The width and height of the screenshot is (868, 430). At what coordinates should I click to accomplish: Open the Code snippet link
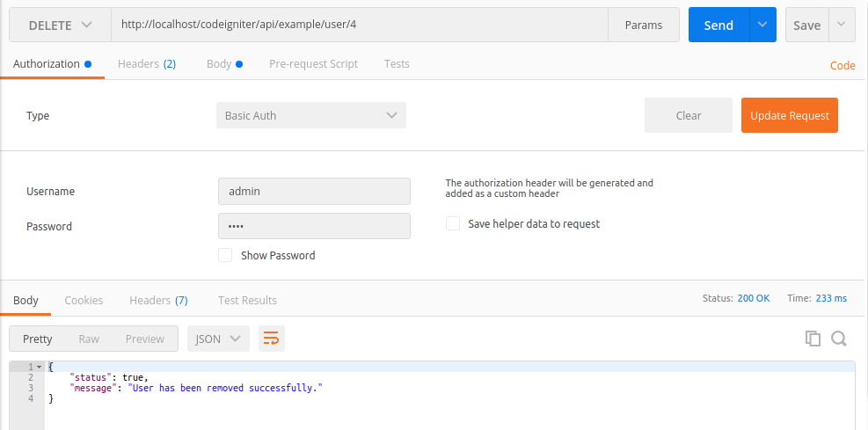click(842, 65)
